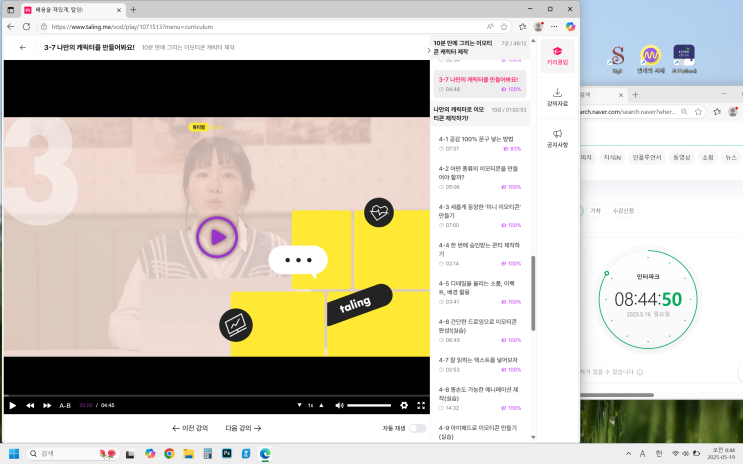Open lecture 4-4 in the curriculum list

pyautogui.click(x=480, y=254)
